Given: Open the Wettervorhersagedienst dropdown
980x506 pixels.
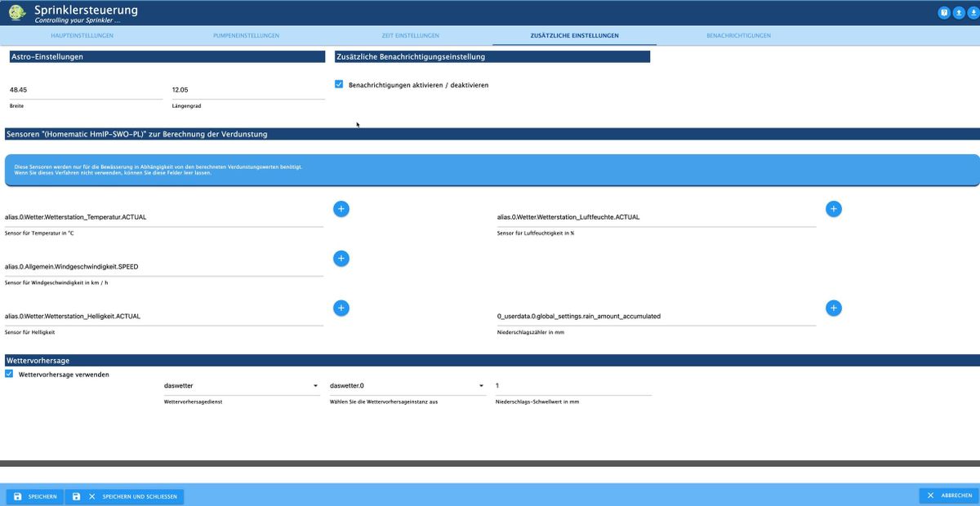Looking at the screenshot, I should pyautogui.click(x=241, y=385).
